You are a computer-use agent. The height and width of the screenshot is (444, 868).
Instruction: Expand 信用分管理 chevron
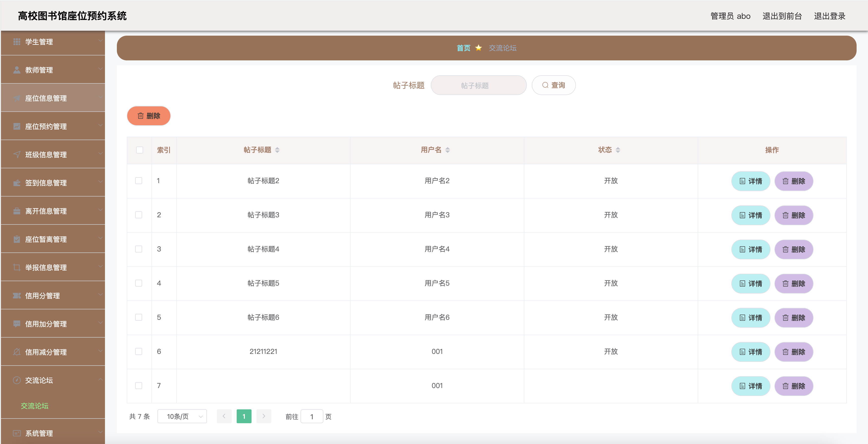pyautogui.click(x=100, y=295)
